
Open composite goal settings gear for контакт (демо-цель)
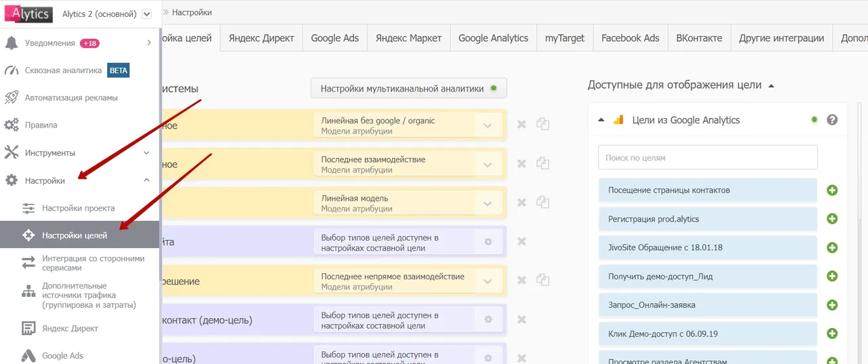(x=488, y=319)
